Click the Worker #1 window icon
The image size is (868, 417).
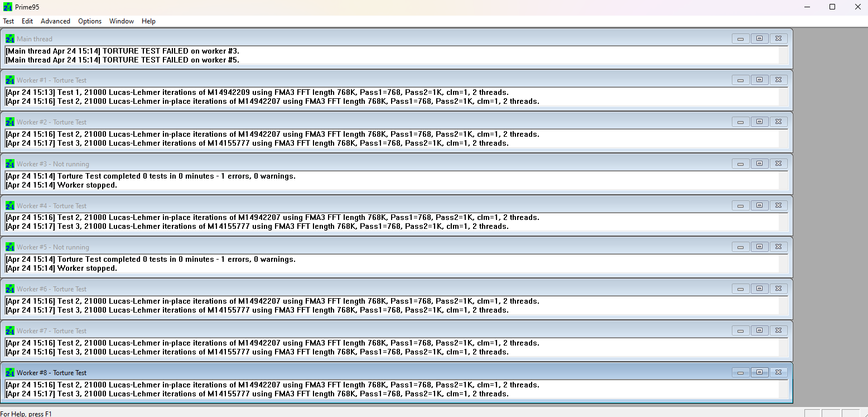10,80
